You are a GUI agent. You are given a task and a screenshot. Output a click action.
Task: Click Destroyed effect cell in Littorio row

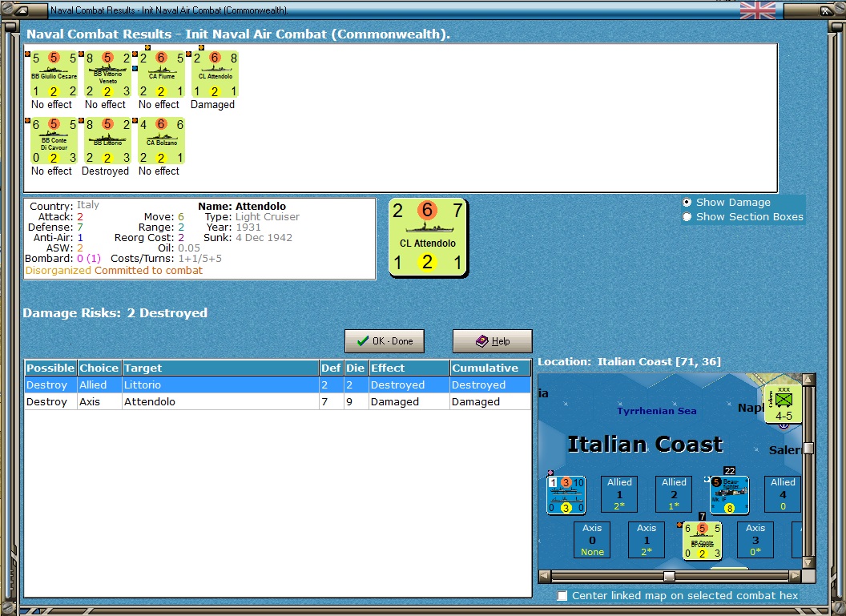(409, 384)
